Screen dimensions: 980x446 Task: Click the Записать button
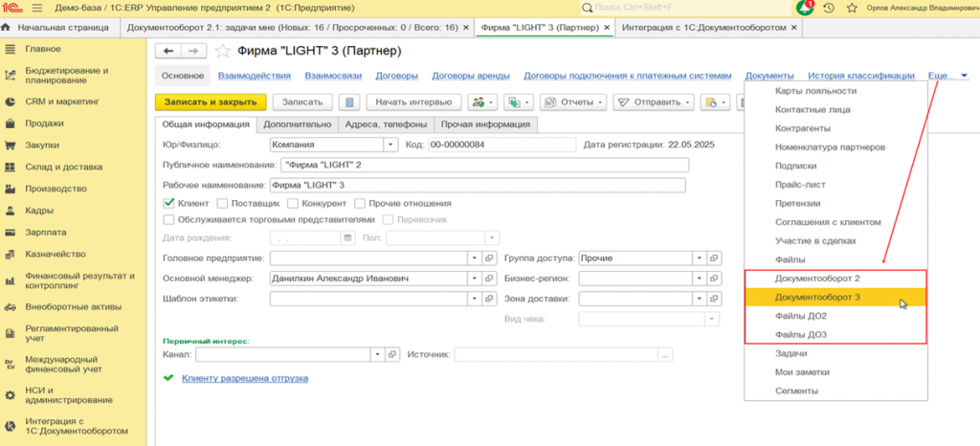302,102
